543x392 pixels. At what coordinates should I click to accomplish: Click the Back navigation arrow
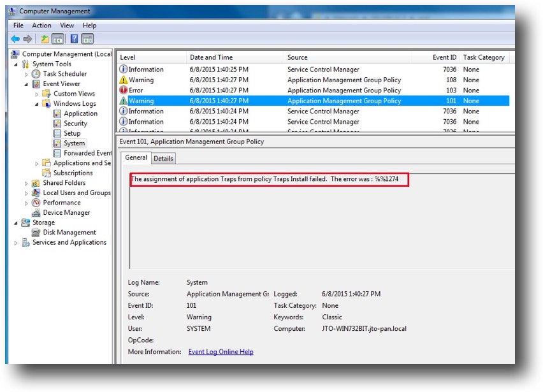click(x=15, y=38)
